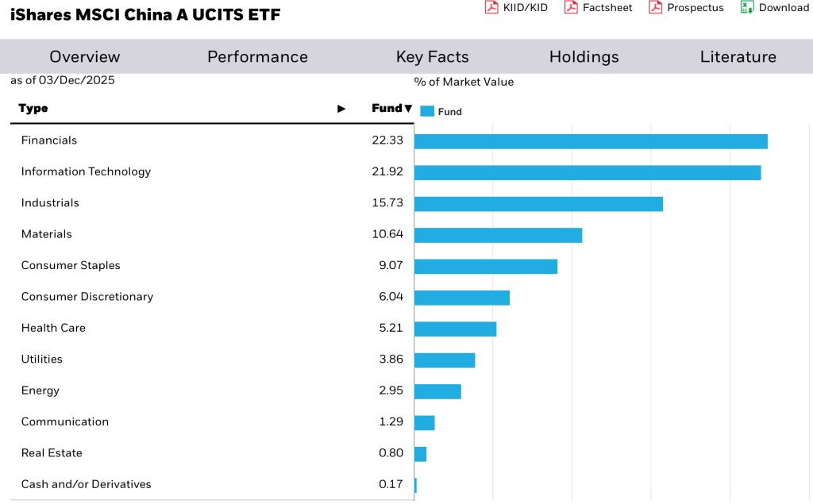Click the KIID/KID PDF icon
This screenshot has height=504, width=813.
click(x=491, y=7)
